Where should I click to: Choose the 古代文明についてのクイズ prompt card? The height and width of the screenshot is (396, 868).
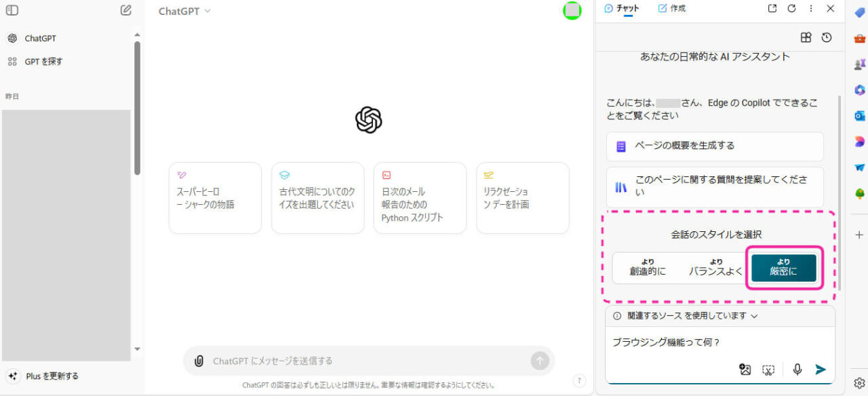click(x=317, y=198)
